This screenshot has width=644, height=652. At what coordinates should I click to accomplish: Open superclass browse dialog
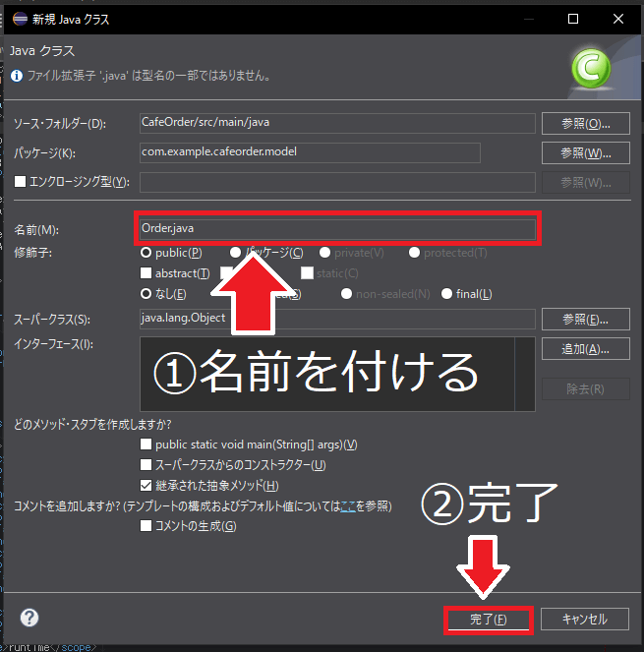pos(585,319)
